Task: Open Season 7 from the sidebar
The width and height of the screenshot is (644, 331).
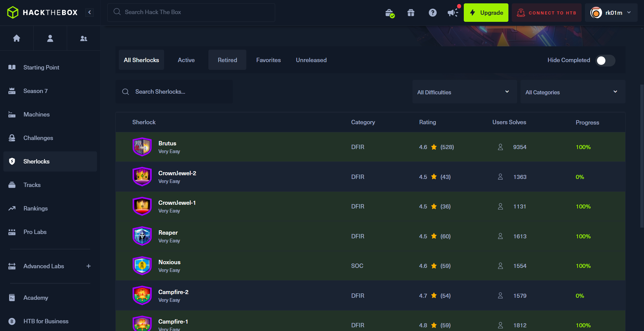Action: coord(50,91)
